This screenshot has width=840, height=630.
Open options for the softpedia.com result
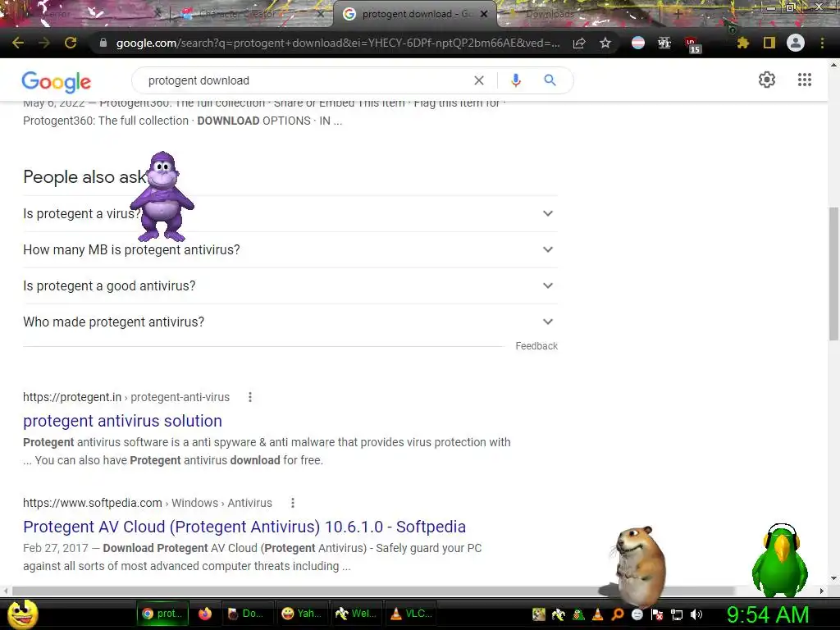click(x=293, y=503)
